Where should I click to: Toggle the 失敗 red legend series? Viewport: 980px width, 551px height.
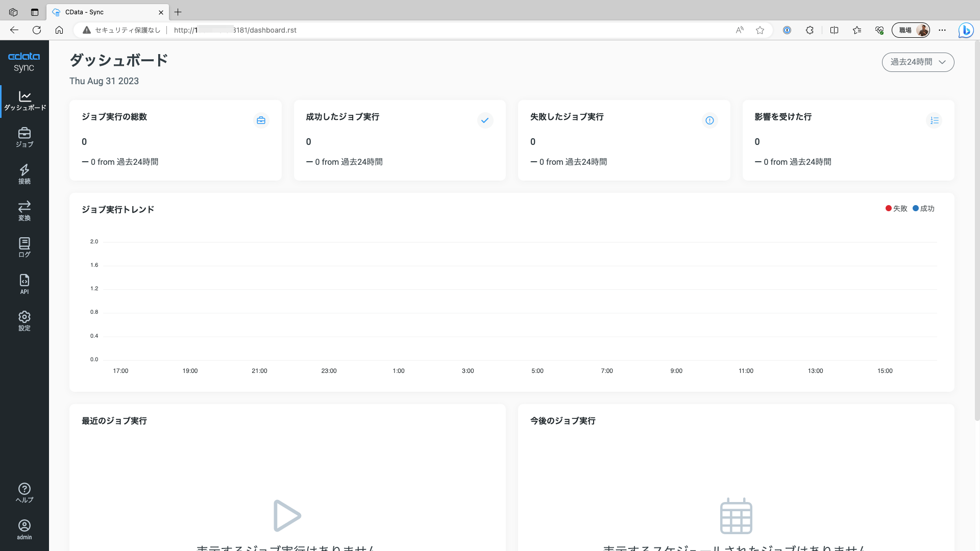click(x=896, y=209)
